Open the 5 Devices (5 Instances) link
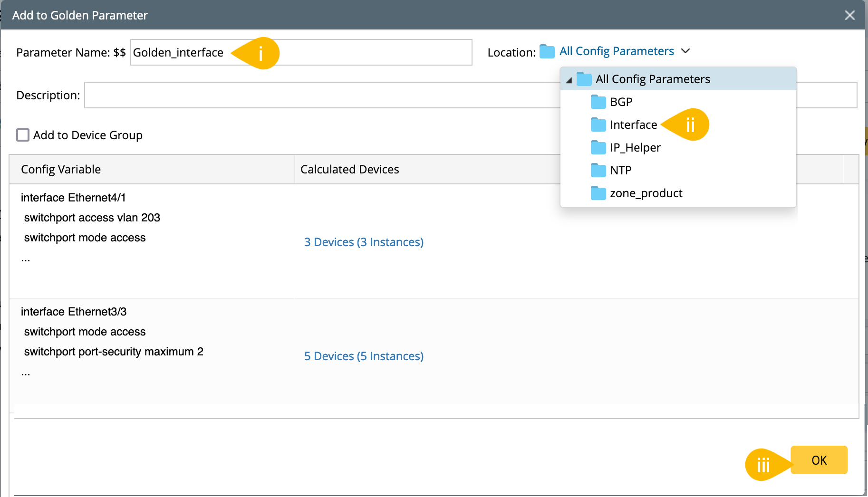Screen dimensions: 868x497 (x=364, y=356)
